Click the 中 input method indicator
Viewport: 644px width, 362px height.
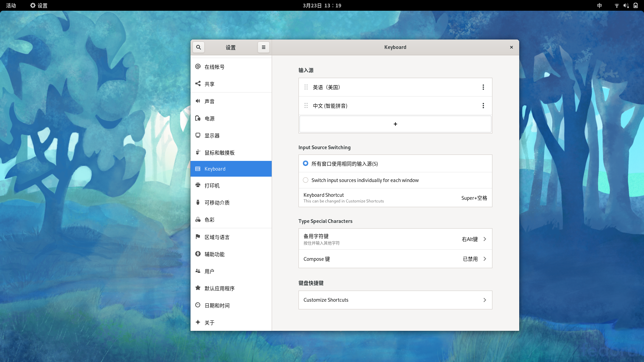click(x=599, y=5)
